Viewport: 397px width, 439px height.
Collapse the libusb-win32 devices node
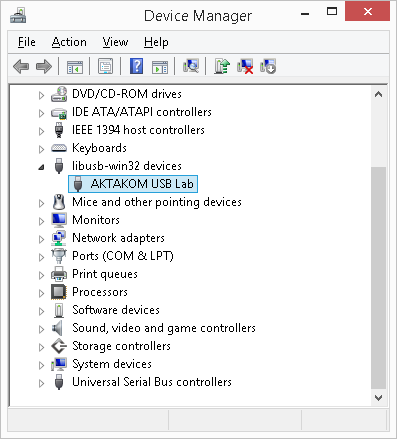pyautogui.click(x=41, y=167)
